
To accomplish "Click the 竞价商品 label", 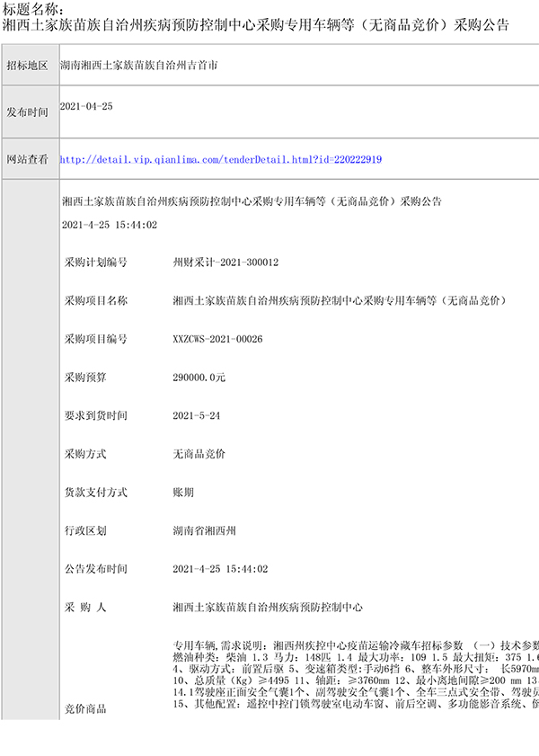I will coord(85,708).
